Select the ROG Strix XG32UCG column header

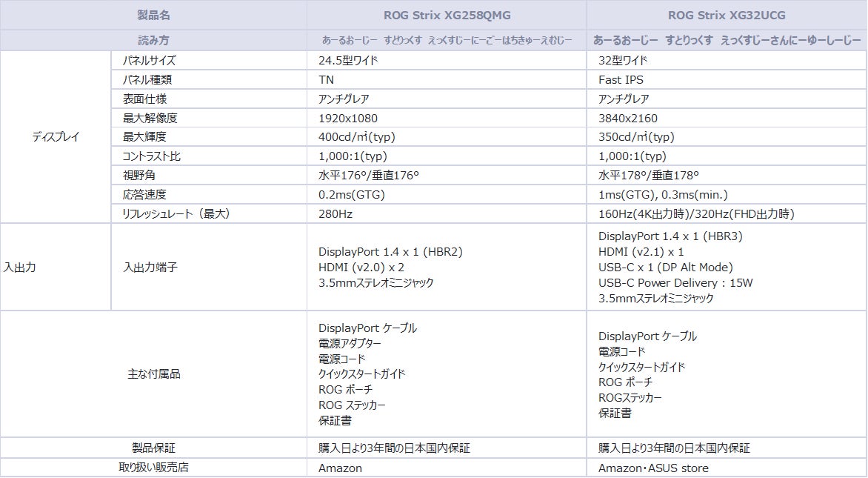[727, 15]
